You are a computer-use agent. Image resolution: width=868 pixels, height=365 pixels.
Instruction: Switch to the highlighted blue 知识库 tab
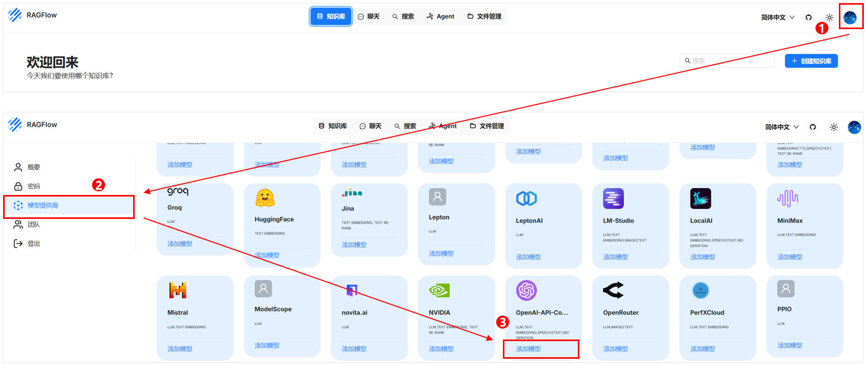click(331, 17)
